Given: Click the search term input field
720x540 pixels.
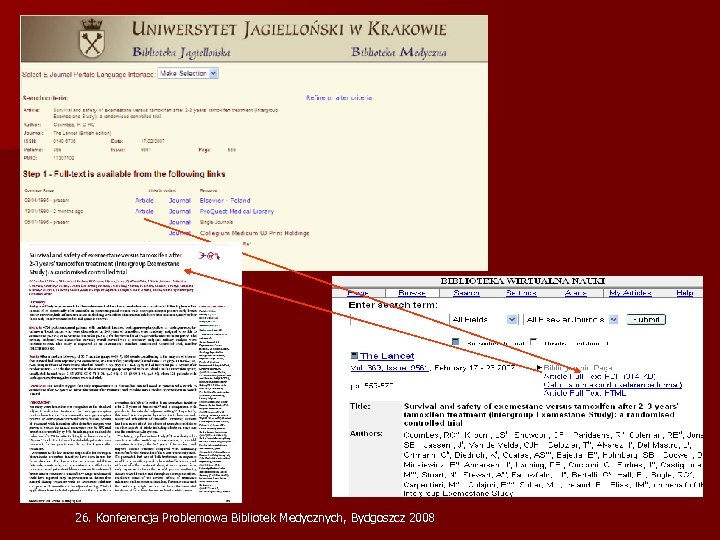Looking at the screenshot, I should (x=399, y=320).
